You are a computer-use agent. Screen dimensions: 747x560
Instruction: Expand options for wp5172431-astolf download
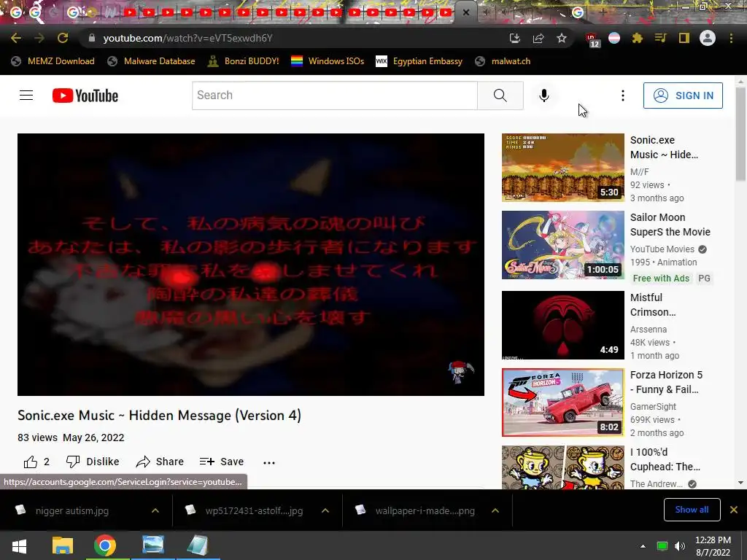click(325, 510)
